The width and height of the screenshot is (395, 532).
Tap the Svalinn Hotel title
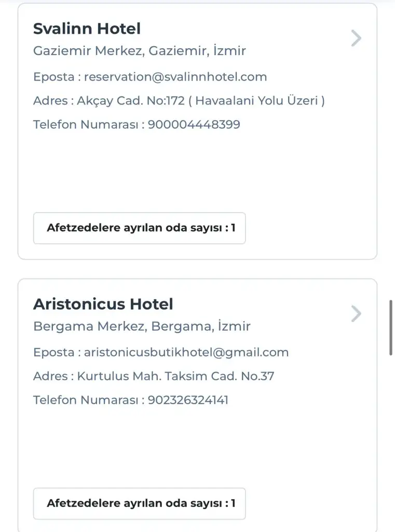(87, 29)
